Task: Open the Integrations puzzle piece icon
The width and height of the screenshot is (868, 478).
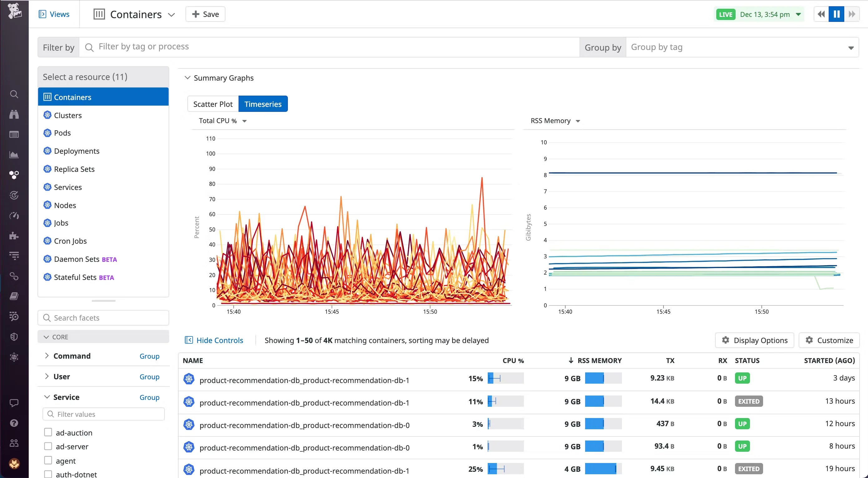Action: click(14, 236)
